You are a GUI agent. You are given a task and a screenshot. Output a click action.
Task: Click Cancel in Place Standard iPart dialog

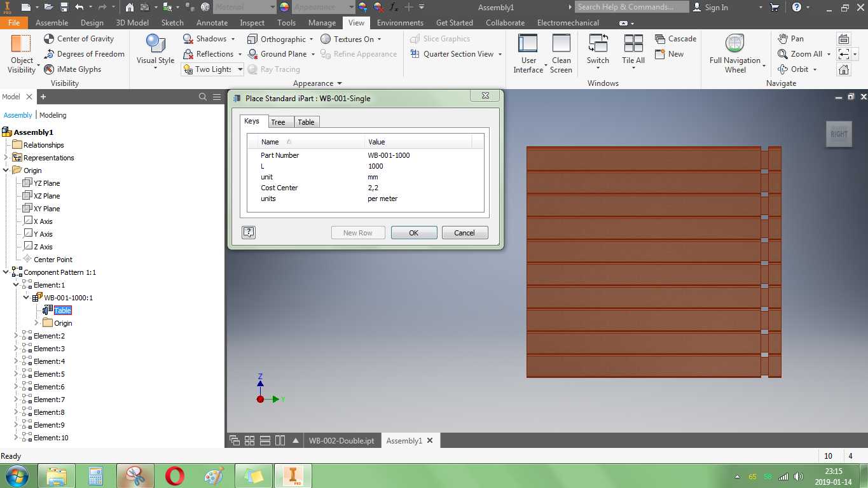(x=465, y=233)
